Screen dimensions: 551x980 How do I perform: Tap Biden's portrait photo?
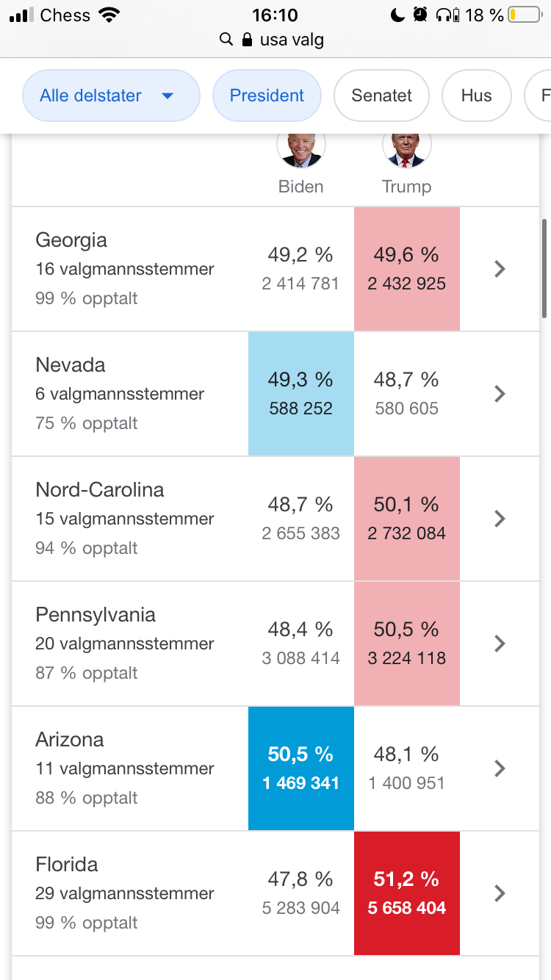tap(300, 149)
